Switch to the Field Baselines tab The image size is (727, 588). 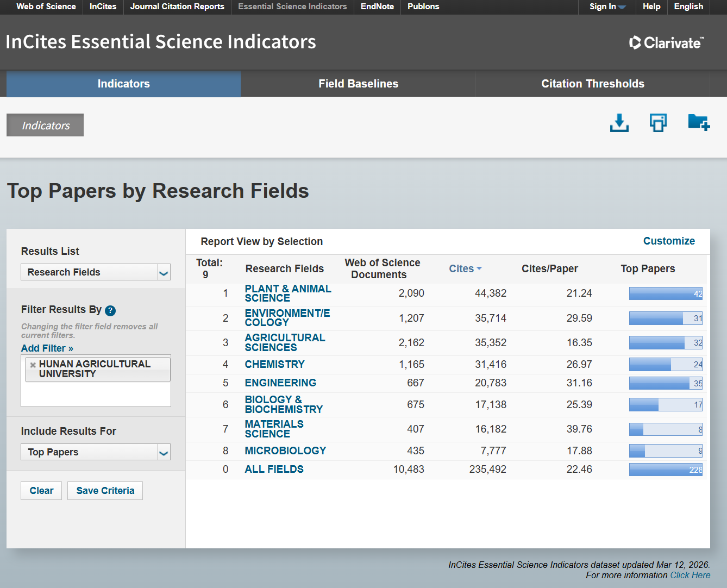tap(358, 84)
